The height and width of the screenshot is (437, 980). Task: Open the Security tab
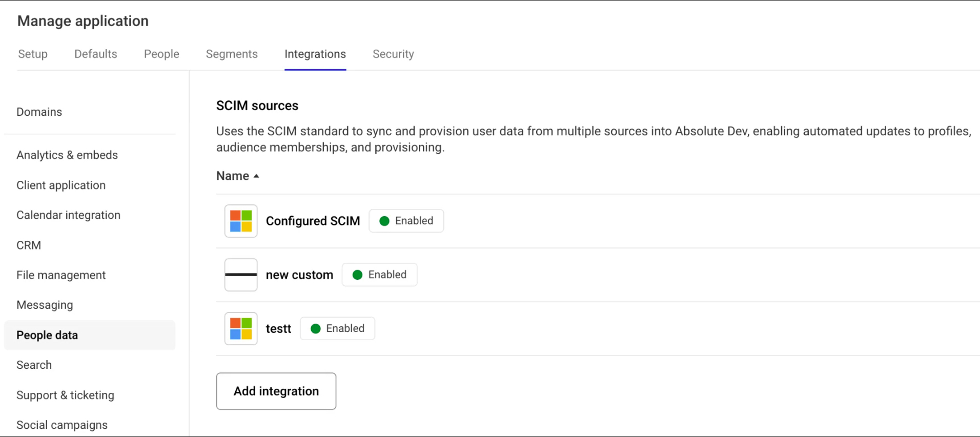point(393,54)
